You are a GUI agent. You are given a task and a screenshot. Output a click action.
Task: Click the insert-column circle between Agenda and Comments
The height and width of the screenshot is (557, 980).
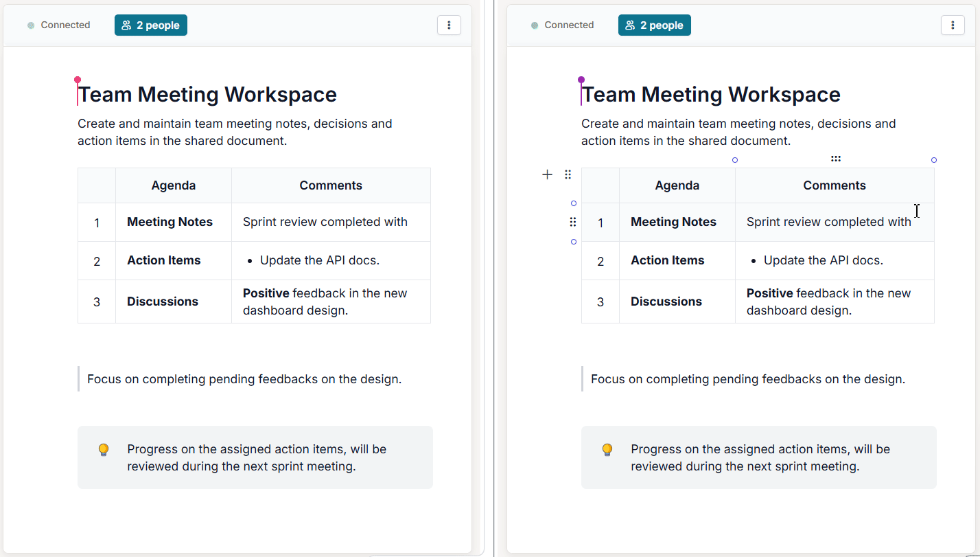click(x=735, y=160)
